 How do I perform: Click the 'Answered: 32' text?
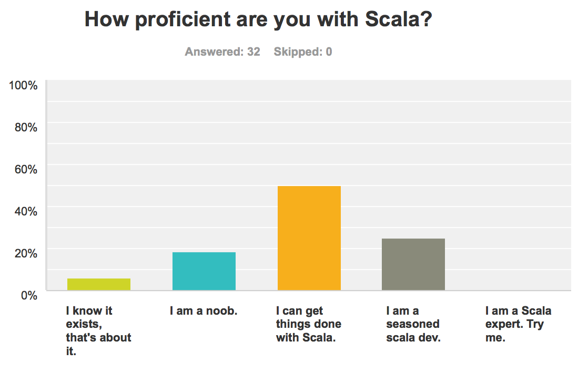(x=222, y=52)
